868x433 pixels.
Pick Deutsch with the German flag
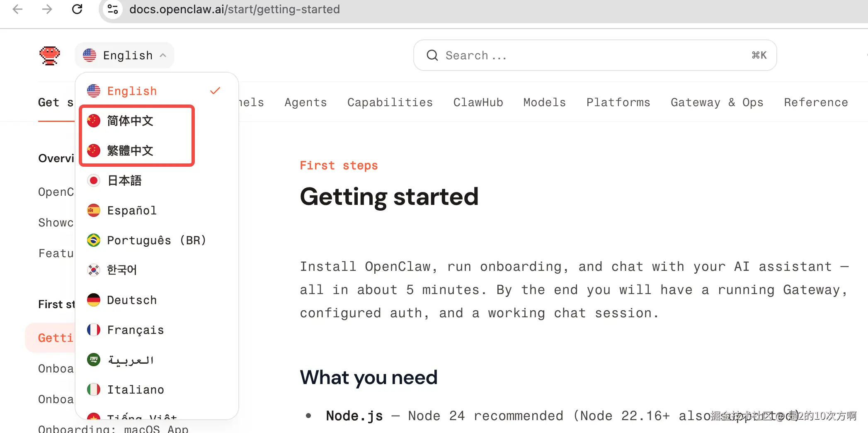point(157,300)
